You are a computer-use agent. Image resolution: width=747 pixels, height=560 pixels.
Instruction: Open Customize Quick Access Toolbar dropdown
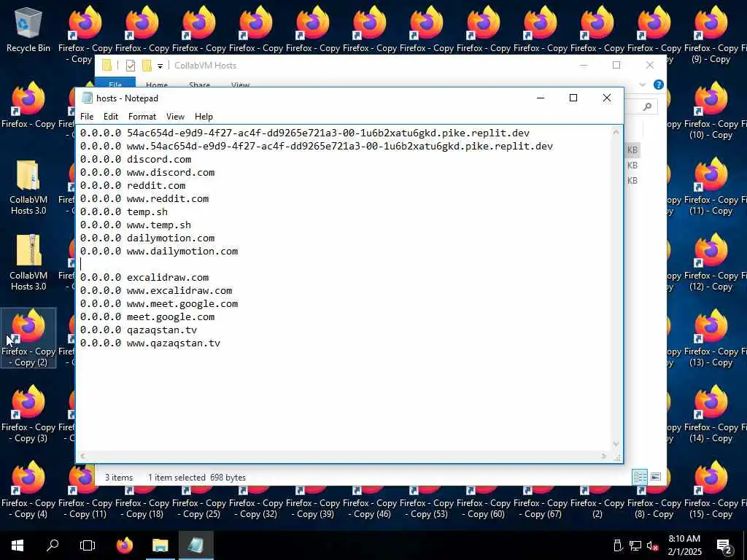160,66
